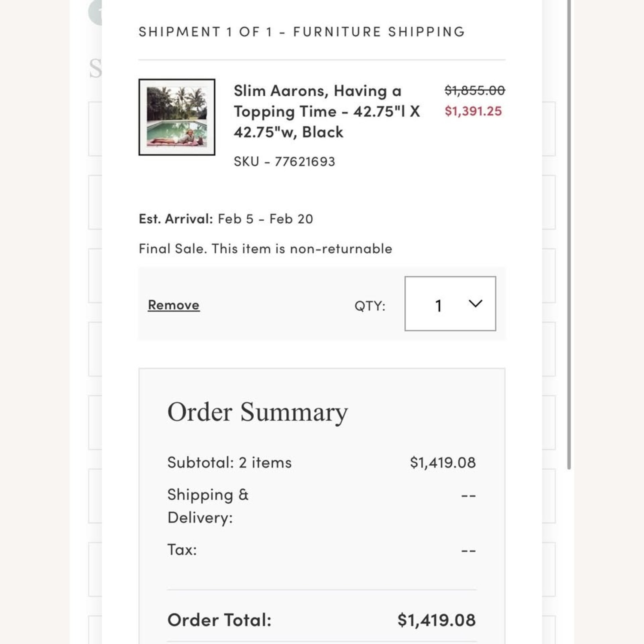Click the Order Total dollar amount
The width and height of the screenshot is (644, 644).
(x=436, y=620)
